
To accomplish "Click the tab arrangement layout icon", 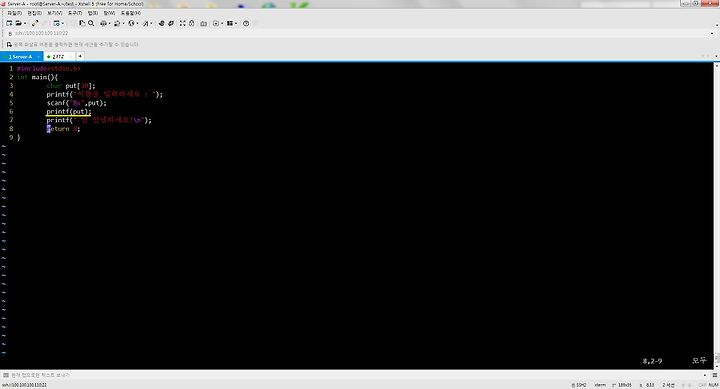I will point(230,23).
